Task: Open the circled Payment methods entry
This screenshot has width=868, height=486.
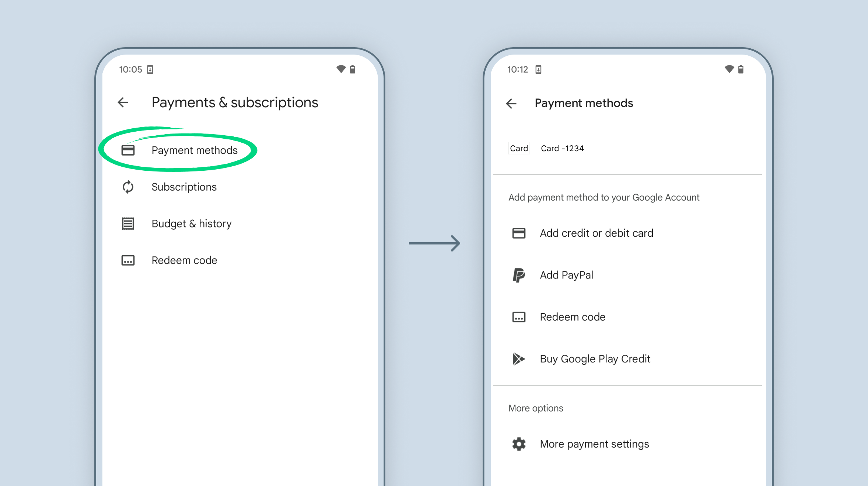Action: [194, 150]
